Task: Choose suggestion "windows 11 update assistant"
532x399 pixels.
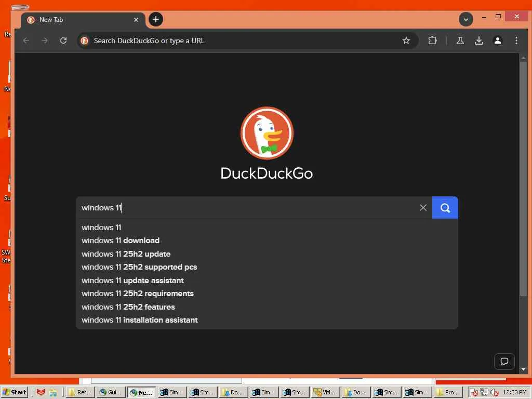Action: 267,280
